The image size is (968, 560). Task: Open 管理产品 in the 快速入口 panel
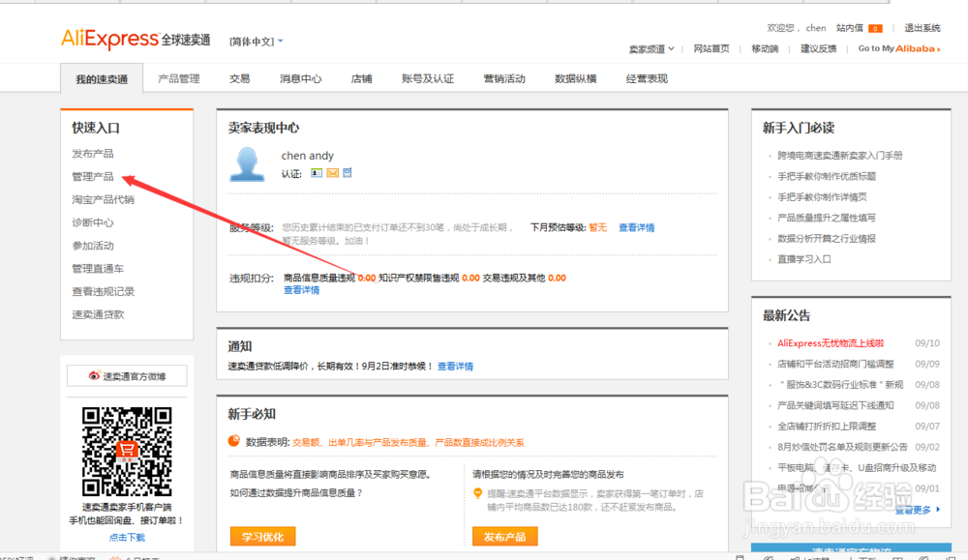point(92,176)
